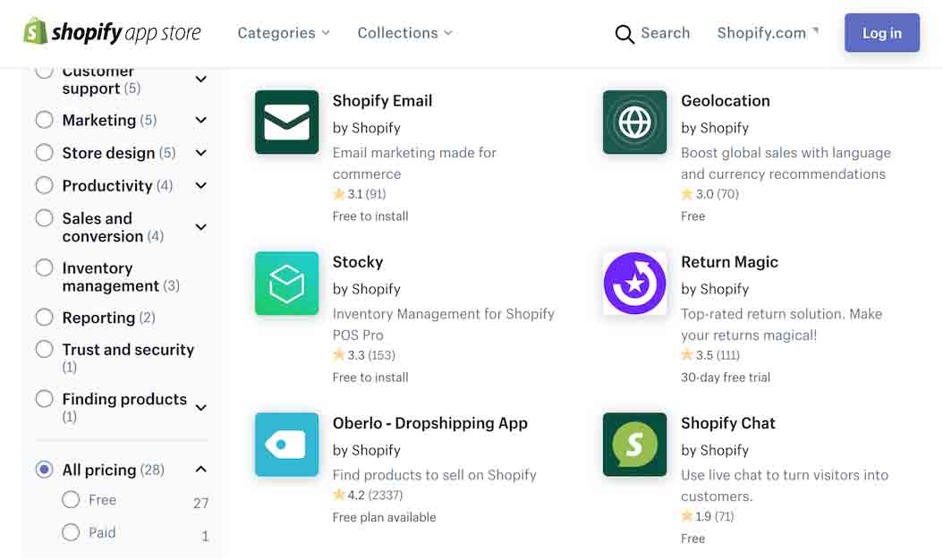
Task: Click the Shopify app store logo
Action: [112, 32]
